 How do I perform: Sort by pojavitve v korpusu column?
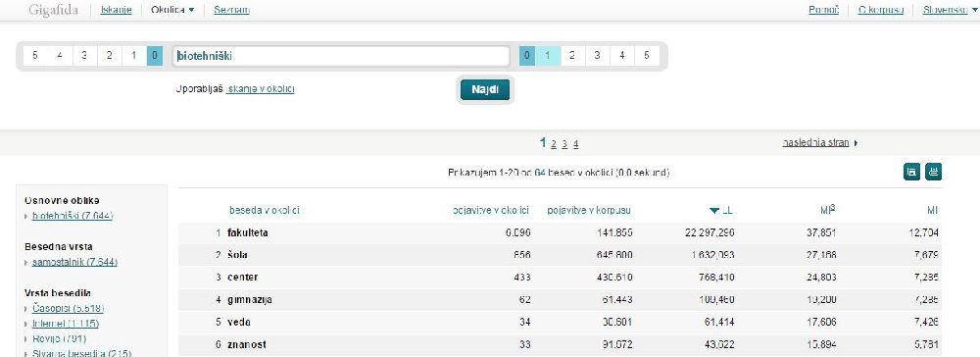[x=589, y=211]
